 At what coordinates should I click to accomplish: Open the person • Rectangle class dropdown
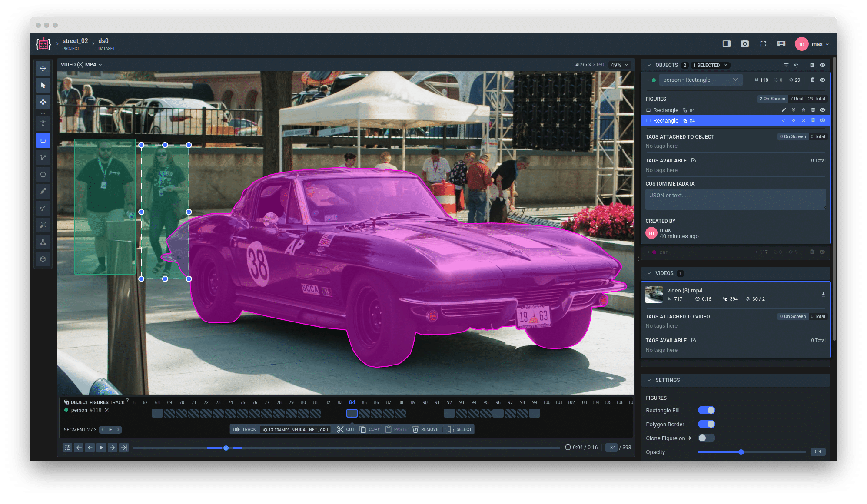(x=701, y=80)
